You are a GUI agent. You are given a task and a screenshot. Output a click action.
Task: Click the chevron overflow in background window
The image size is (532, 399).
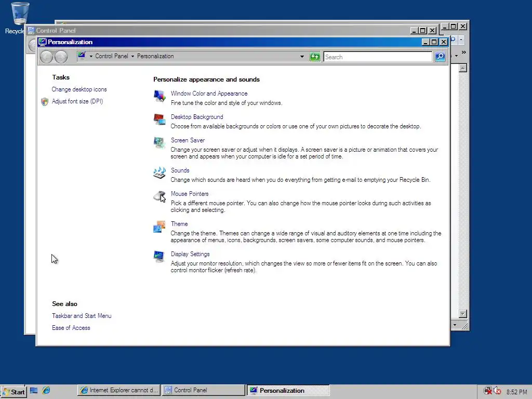click(463, 52)
